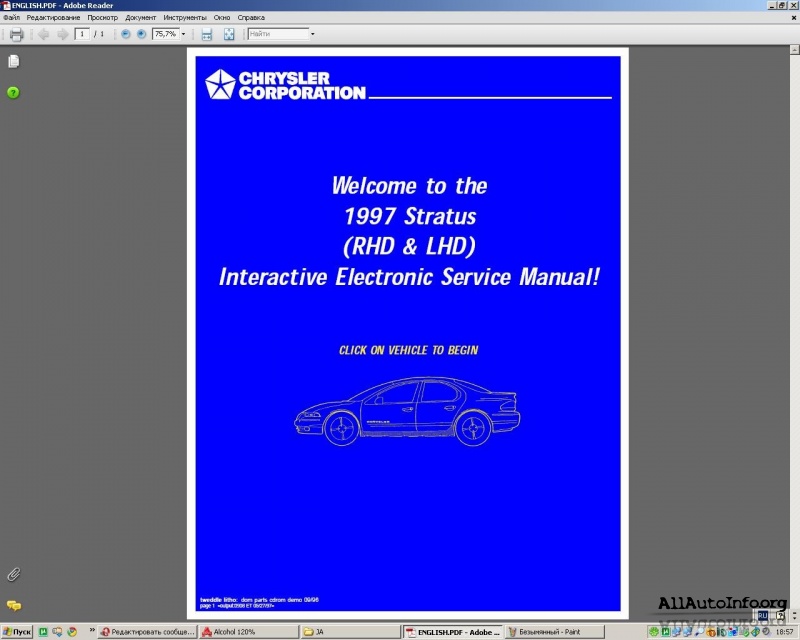Image resolution: width=800 pixels, height=640 pixels.
Task: Switch to JA folder taskbar button
Action: (x=349, y=632)
